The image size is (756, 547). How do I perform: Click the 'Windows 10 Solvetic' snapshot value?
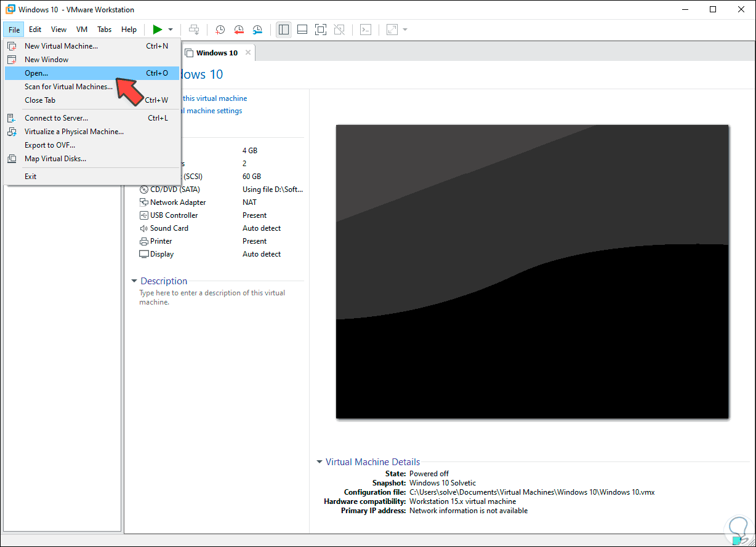tap(443, 483)
